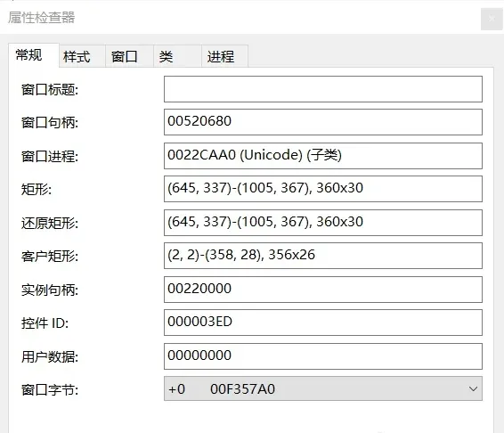Click the 控件 ID: label
The image size is (504, 433).
pyautogui.click(x=45, y=323)
